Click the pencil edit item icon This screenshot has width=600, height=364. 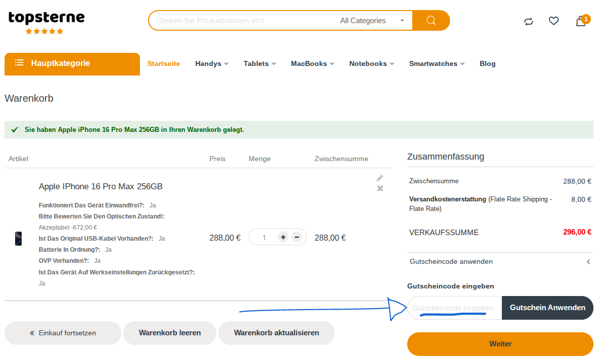(380, 178)
